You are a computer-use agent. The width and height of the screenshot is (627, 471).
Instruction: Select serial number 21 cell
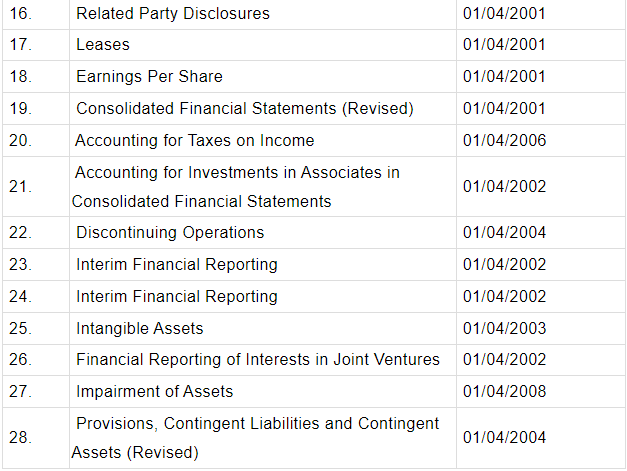tap(20, 186)
